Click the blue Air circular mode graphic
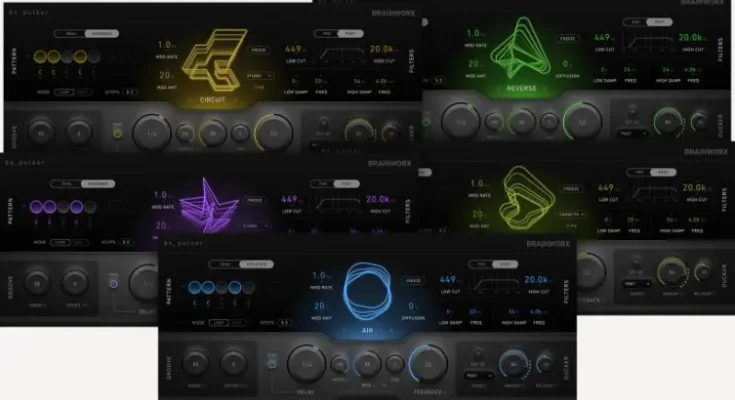This screenshot has height=400, width=735. pyautogui.click(x=365, y=294)
